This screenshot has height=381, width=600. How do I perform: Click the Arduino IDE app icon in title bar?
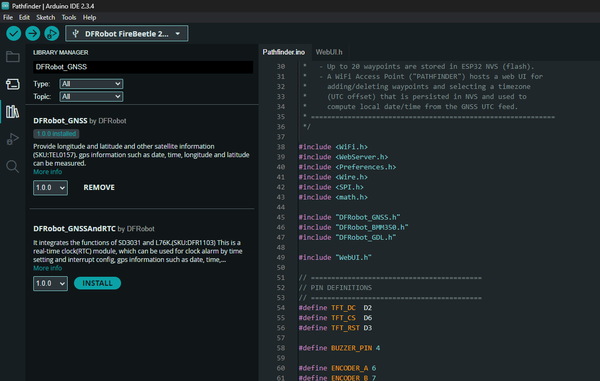tap(5, 6)
